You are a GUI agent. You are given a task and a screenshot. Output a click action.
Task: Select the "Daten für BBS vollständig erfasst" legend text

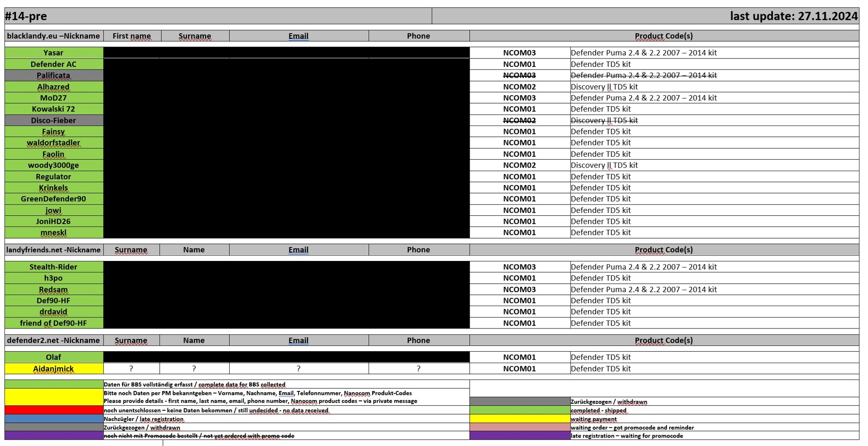pyautogui.click(x=194, y=384)
